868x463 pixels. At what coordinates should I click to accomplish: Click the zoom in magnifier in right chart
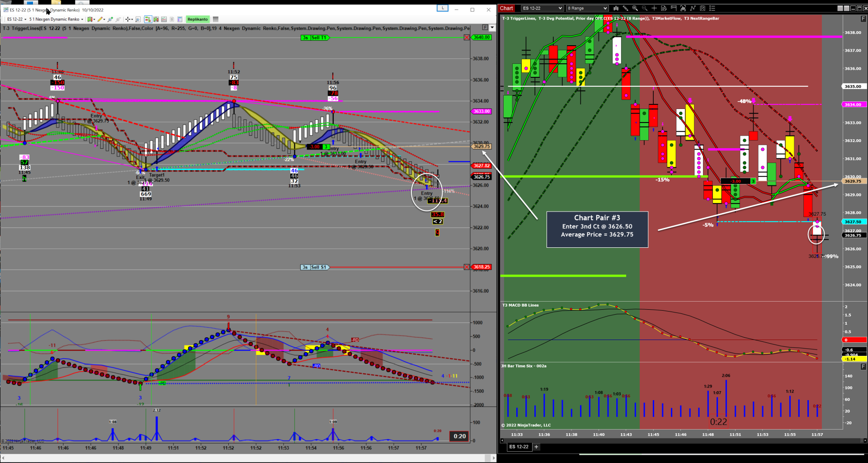tap(635, 8)
